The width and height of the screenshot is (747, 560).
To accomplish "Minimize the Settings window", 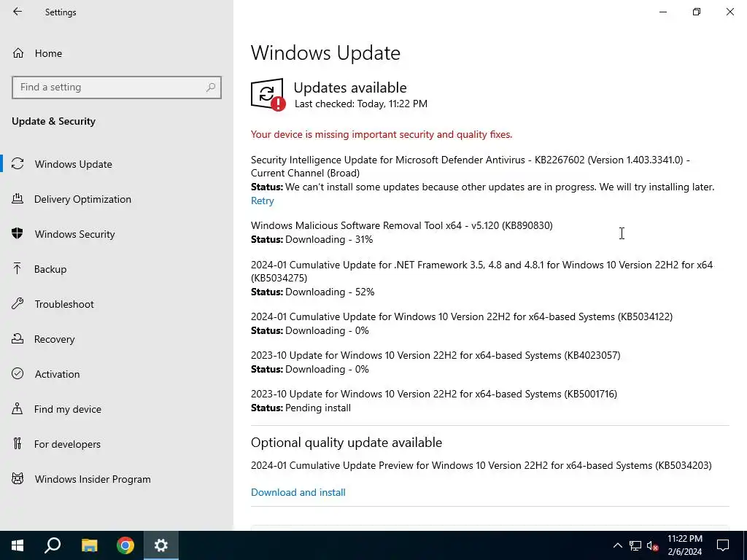I will 663,12.
